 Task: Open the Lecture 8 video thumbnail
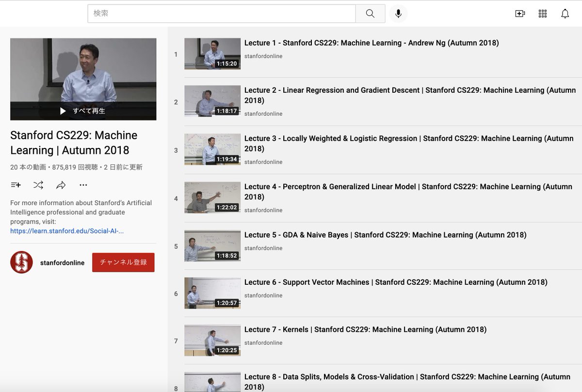[212, 382]
